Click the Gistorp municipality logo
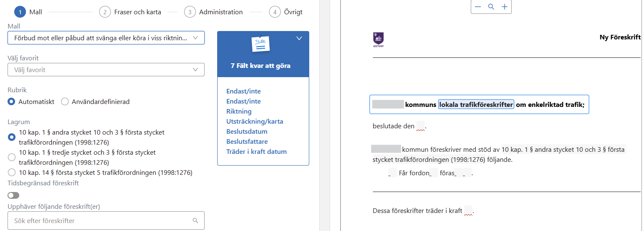The width and height of the screenshot is (644, 231). point(378,39)
